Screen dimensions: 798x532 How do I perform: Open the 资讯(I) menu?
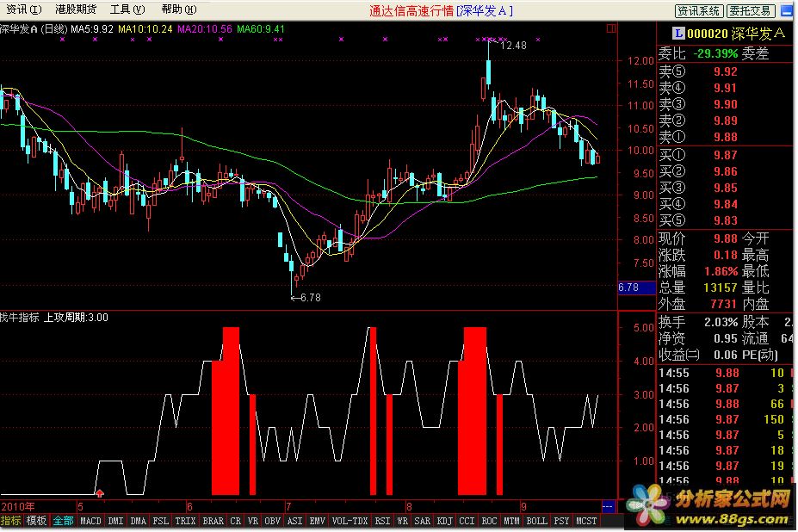pyautogui.click(x=23, y=9)
